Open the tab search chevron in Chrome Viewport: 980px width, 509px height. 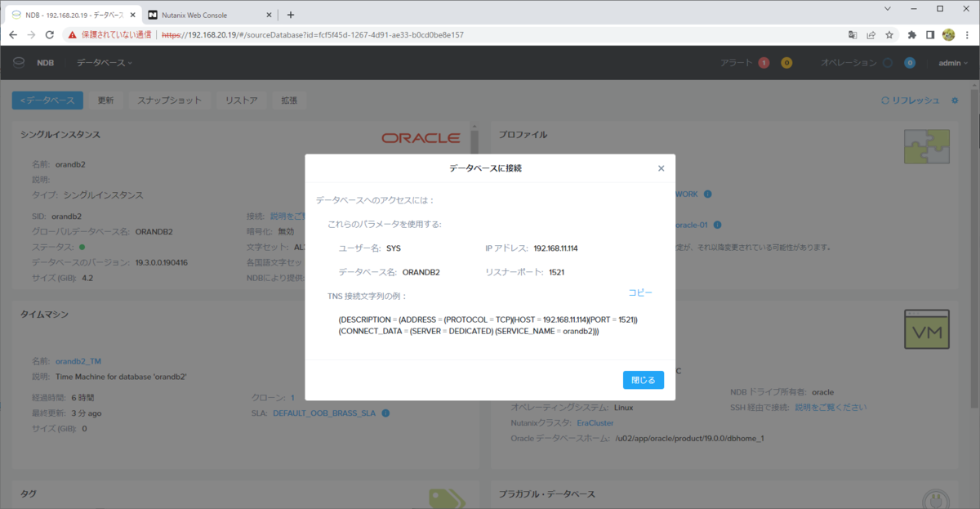tap(888, 8)
